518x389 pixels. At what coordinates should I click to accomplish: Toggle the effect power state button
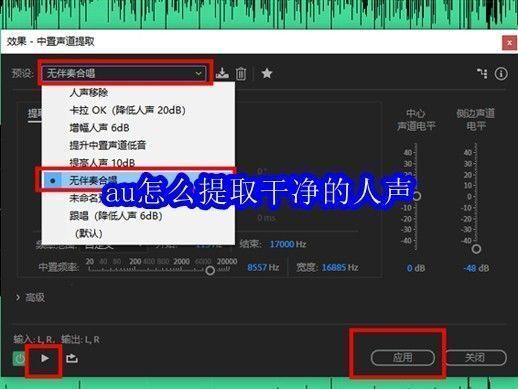19,359
